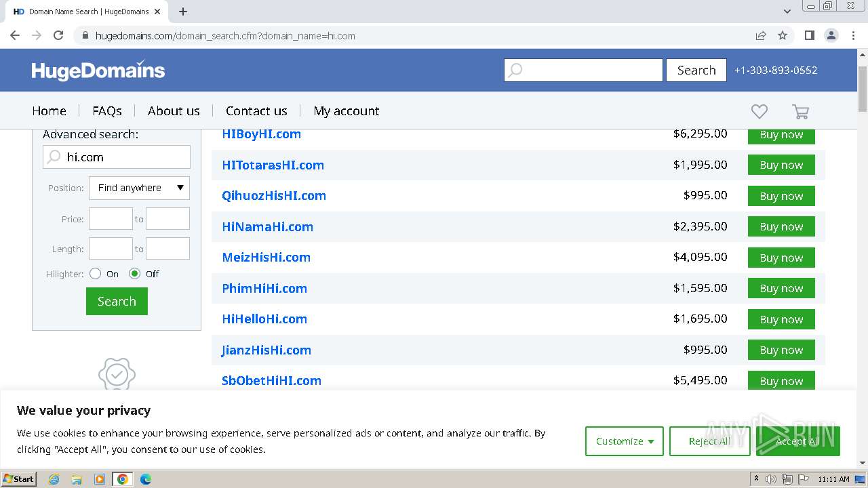Open the Chrome three-dot menu
This screenshot has height=488, width=868.
[x=853, y=35]
